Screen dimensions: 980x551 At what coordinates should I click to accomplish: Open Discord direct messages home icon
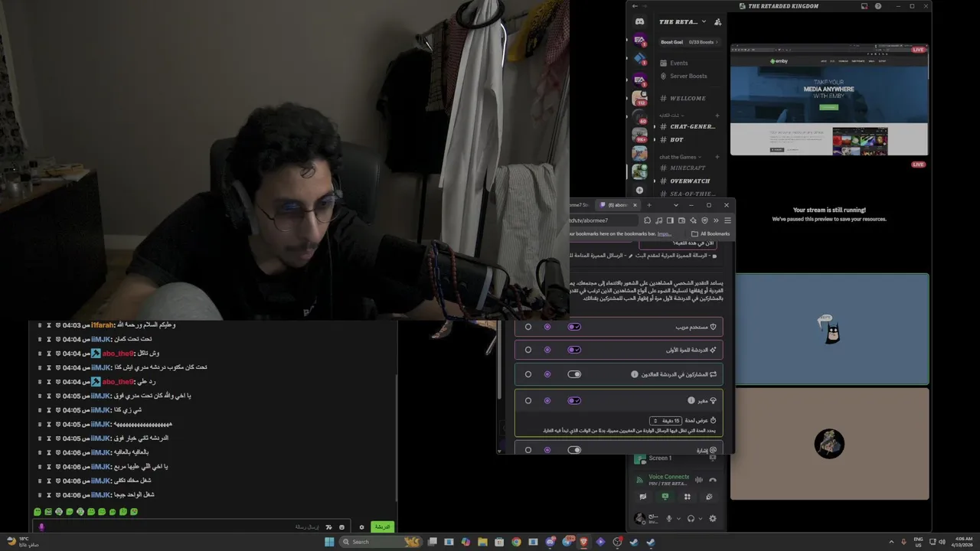coord(639,22)
